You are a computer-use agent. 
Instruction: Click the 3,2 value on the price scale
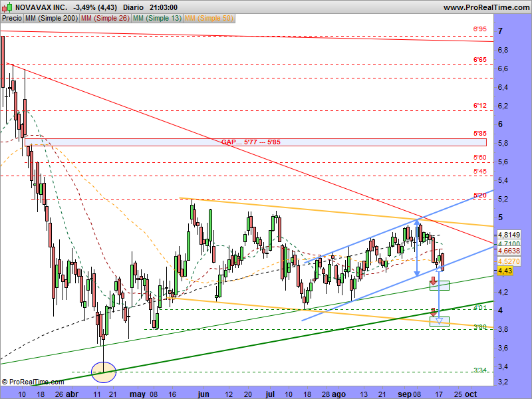coord(503,382)
